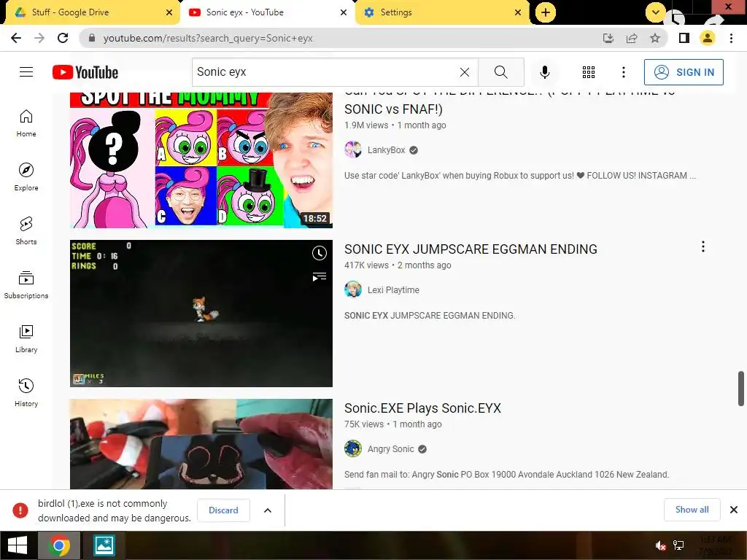Viewport: 747px width, 560px height.
Task: Click the "417K views" text
Action: click(366, 265)
